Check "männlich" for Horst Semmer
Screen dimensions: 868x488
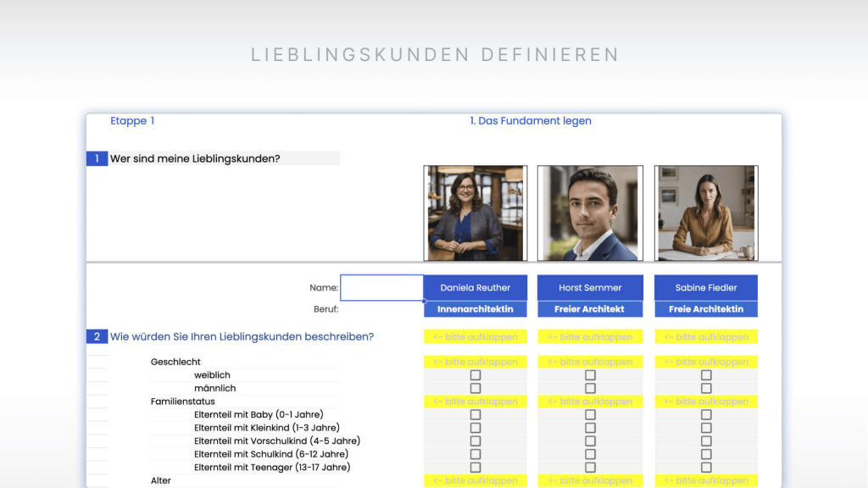point(590,388)
